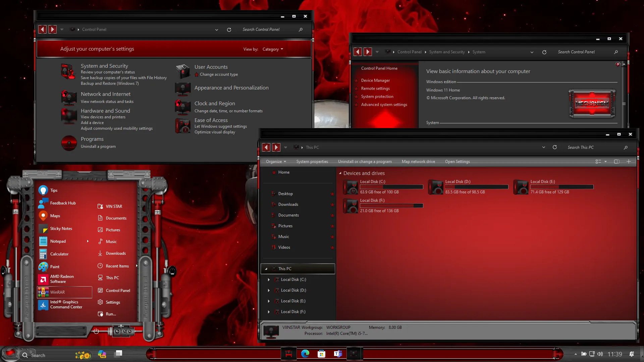Expand Notepad submenu arrow

click(x=88, y=241)
